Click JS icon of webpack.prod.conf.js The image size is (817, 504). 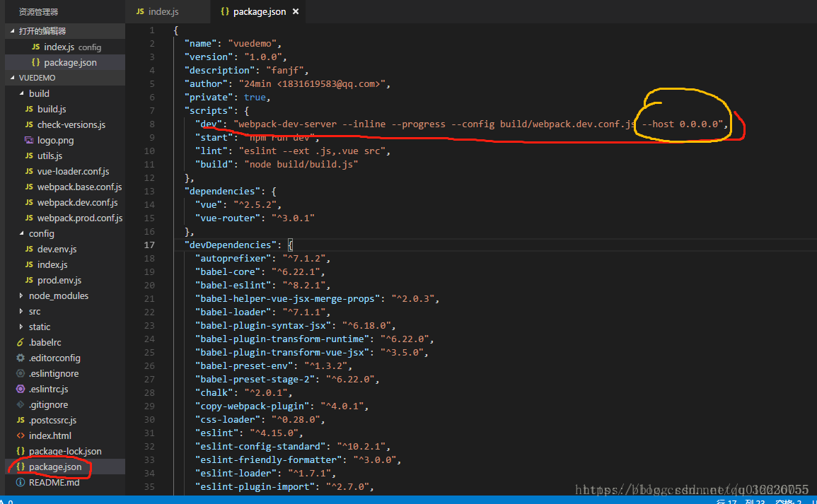point(29,218)
